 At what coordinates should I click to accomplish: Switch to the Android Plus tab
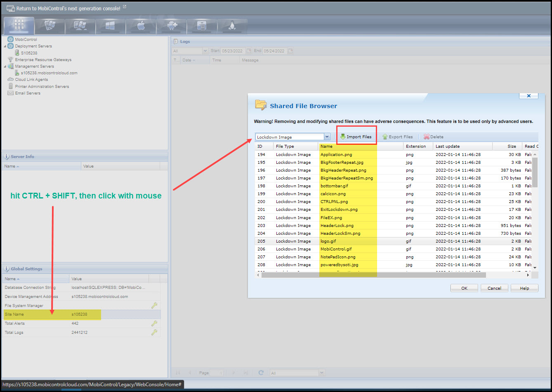(x=171, y=26)
